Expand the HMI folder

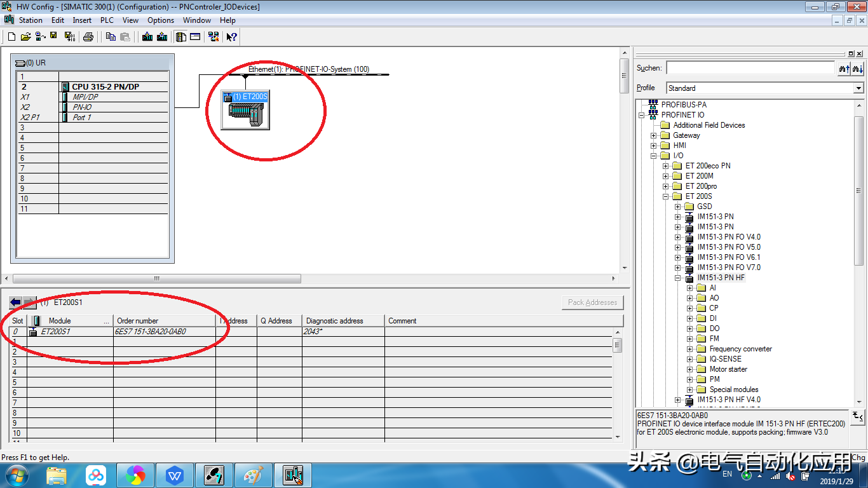click(653, 146)
